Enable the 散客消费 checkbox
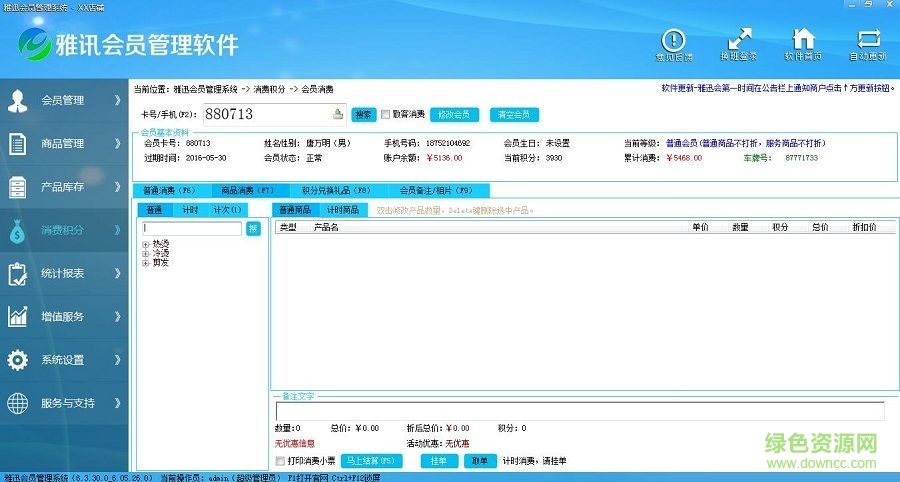900x482 pixels. [385, 114]
